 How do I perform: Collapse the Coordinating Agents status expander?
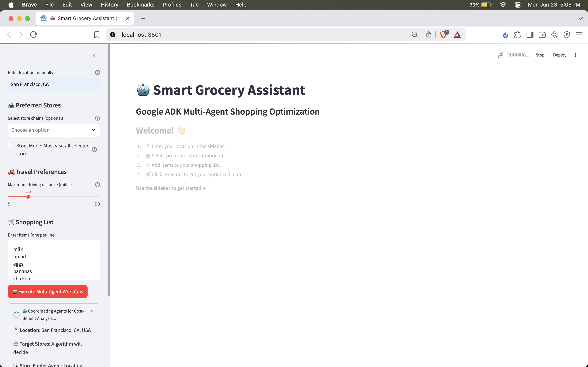[x=91, y=311]
